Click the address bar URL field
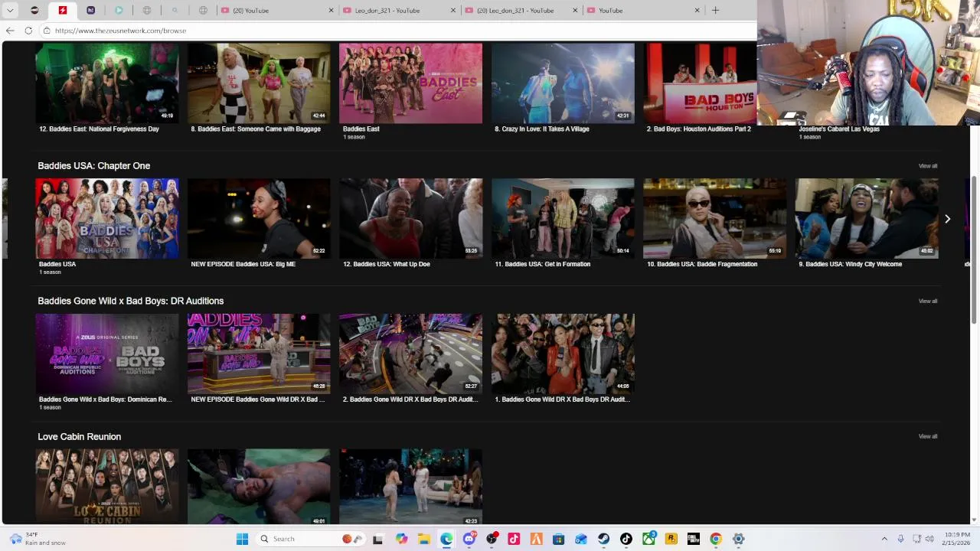 click(x=398, y=31)
